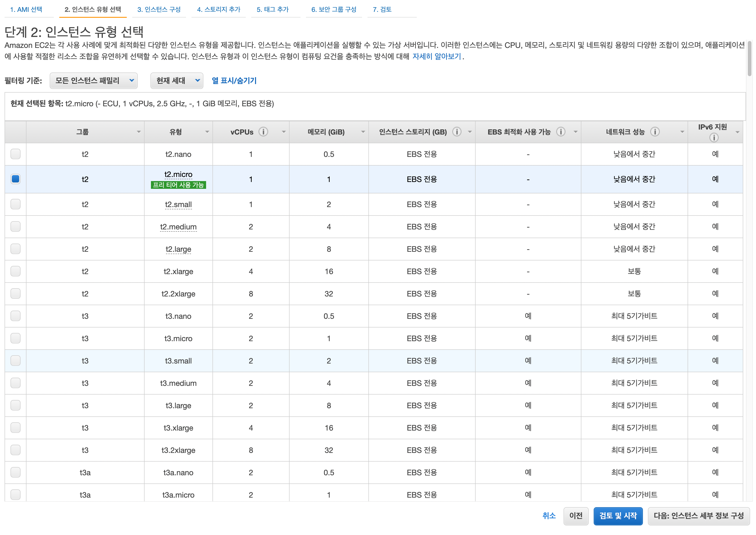Viewport: 756px width, 535px height.
Task: Open the 네트워크 성능 column sort arrow
Action: point(682,132)
